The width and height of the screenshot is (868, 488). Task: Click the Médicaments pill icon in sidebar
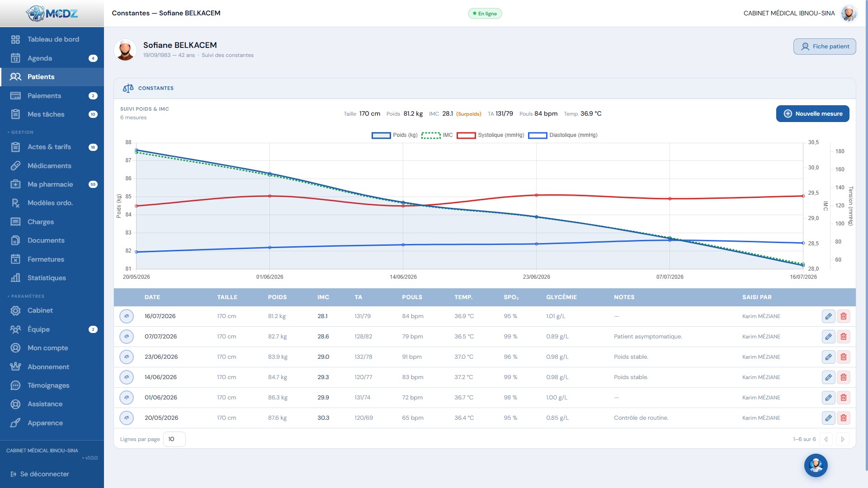[15, 166]
